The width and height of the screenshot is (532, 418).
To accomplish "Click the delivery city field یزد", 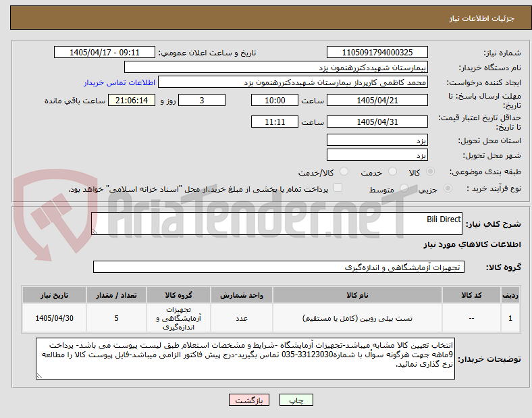I will tap(377, 155).
